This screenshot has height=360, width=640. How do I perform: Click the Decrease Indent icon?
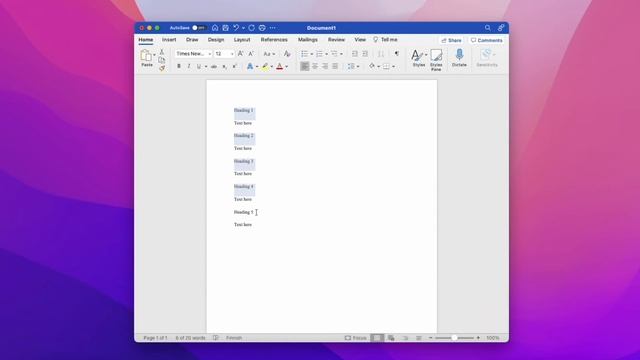[x=355, y=54]
